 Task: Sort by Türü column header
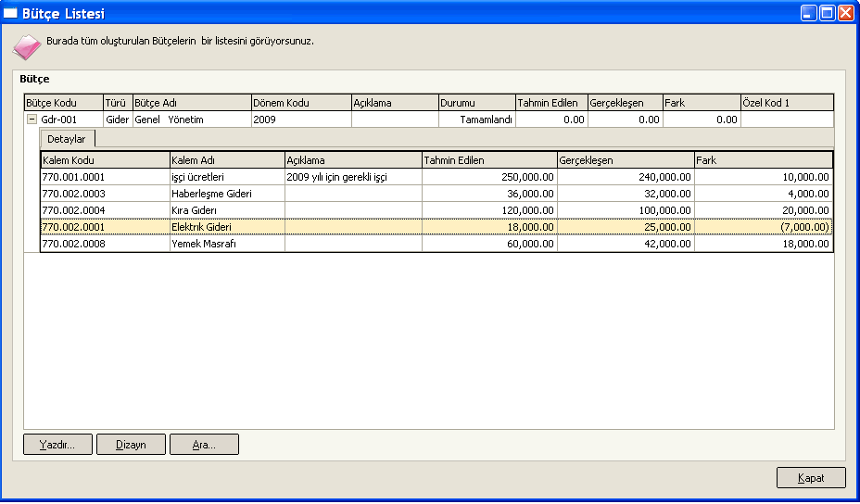[118, 103]
